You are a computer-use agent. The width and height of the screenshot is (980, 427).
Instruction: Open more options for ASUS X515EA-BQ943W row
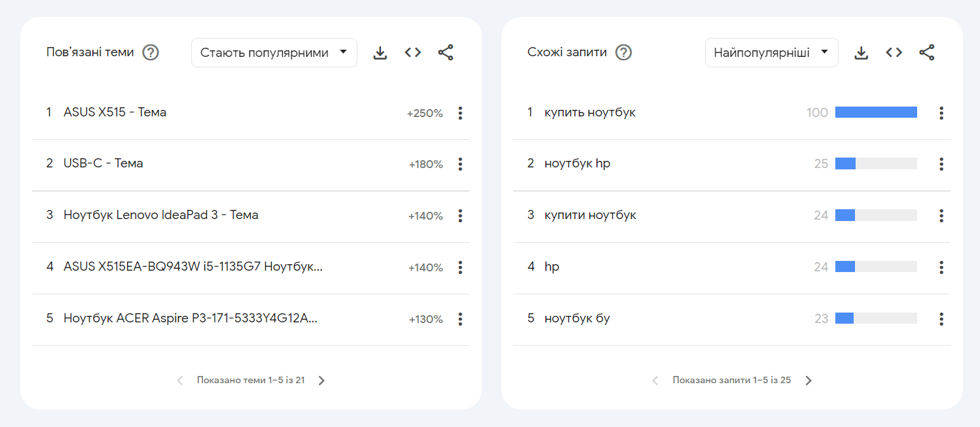point(460,267)
